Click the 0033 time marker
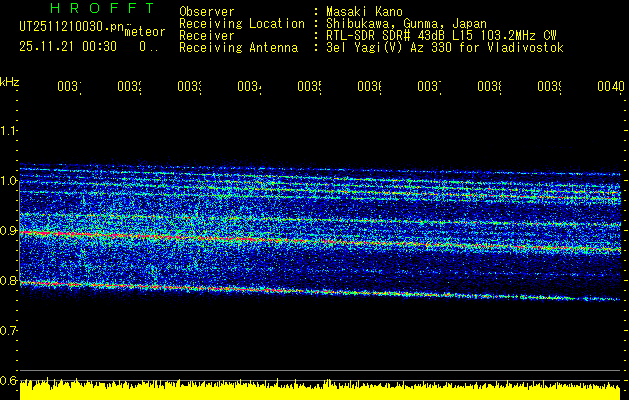The height and width of the screenshot is (400, 629). tap(189, 86)
